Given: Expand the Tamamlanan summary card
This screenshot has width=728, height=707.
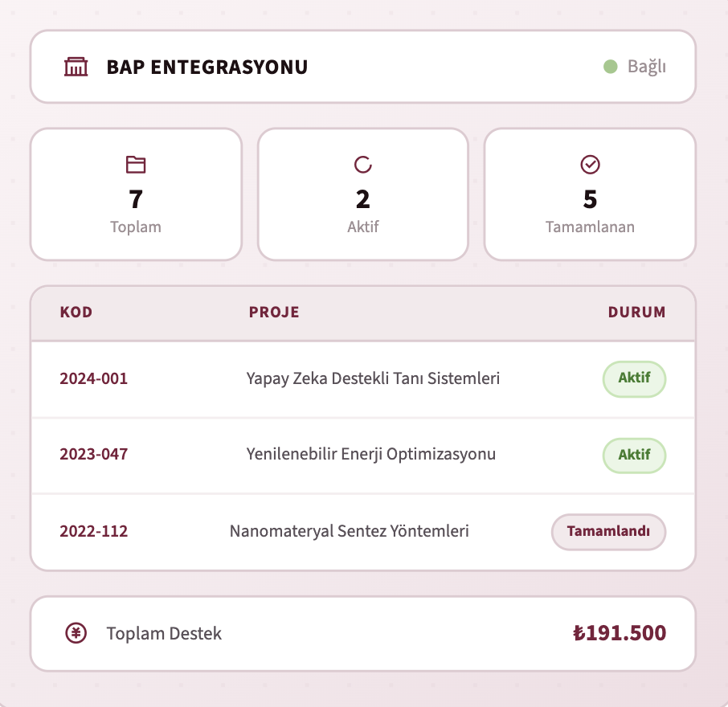Looking at the screenshot, I should coord(590,194).
